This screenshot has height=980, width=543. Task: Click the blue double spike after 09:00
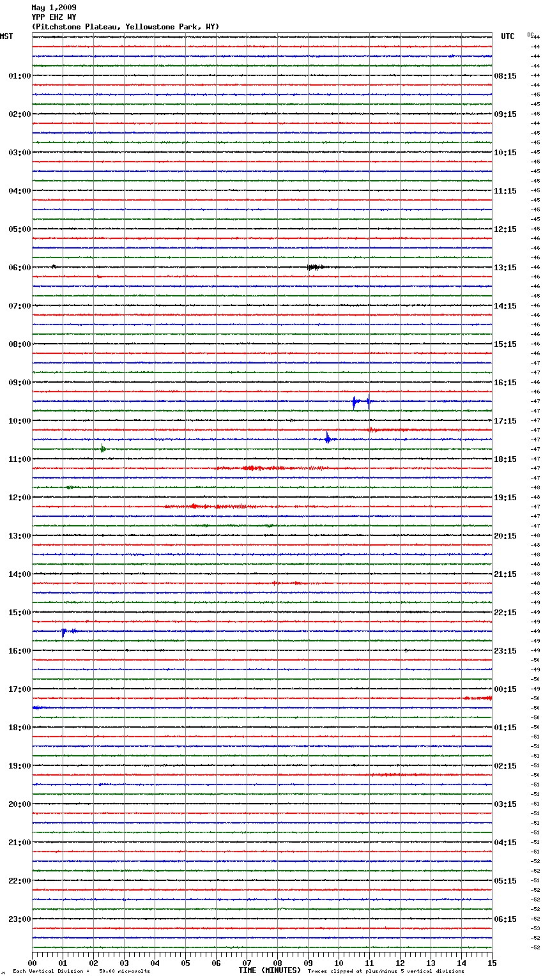click(x=362, y=401)
